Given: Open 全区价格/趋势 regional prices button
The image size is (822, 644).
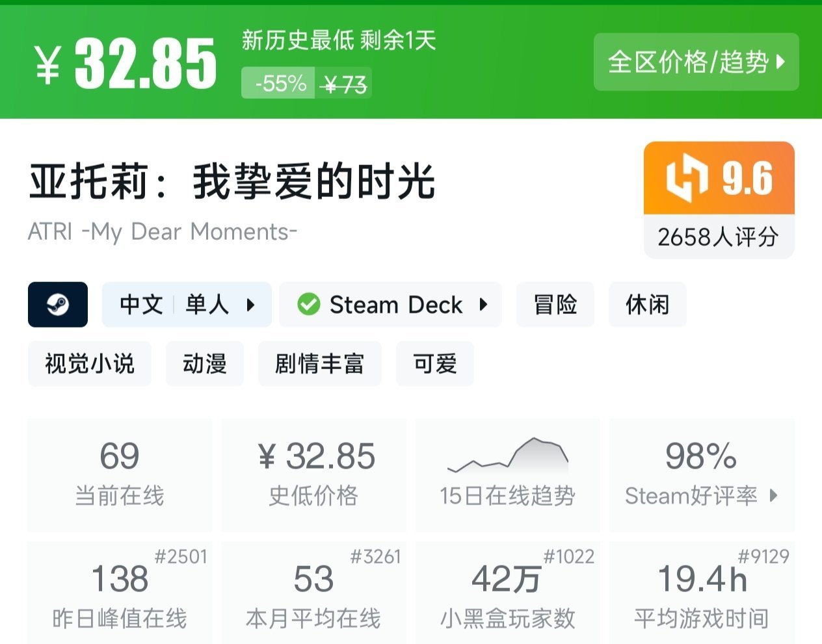Looking at the screenshot, I should click(696, 62).
